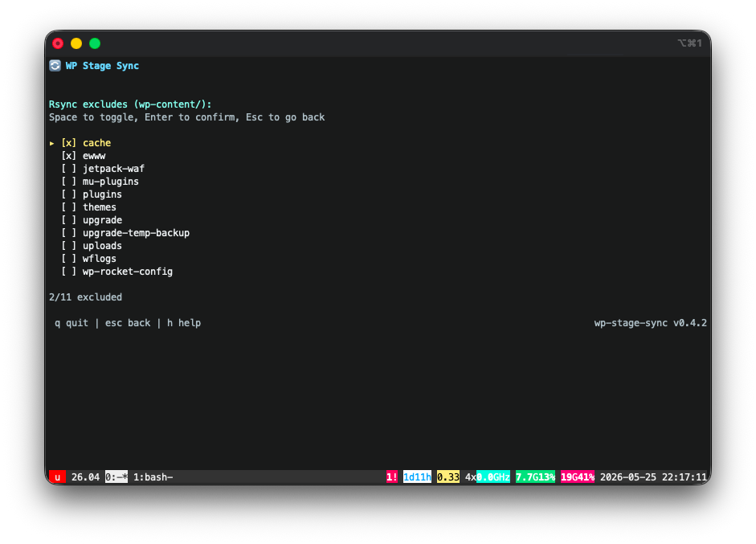This screenshot has height=544, width=756.
Task: Click the 0.33 load average indicator
Action: pos(448,477)
